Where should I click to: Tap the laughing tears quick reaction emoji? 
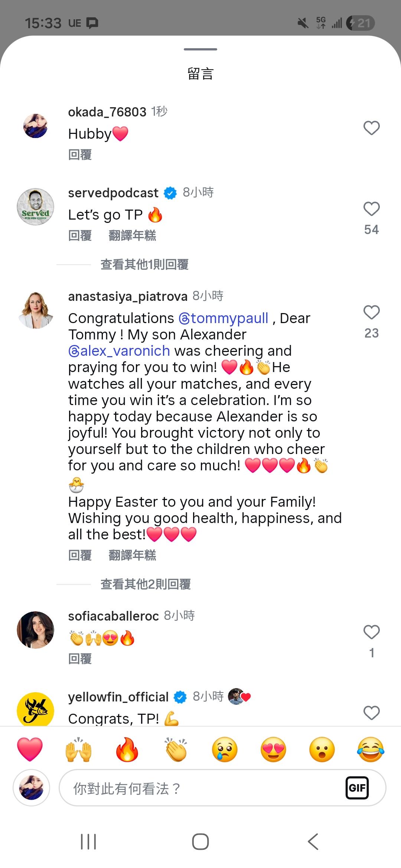[x=371, y=749]
